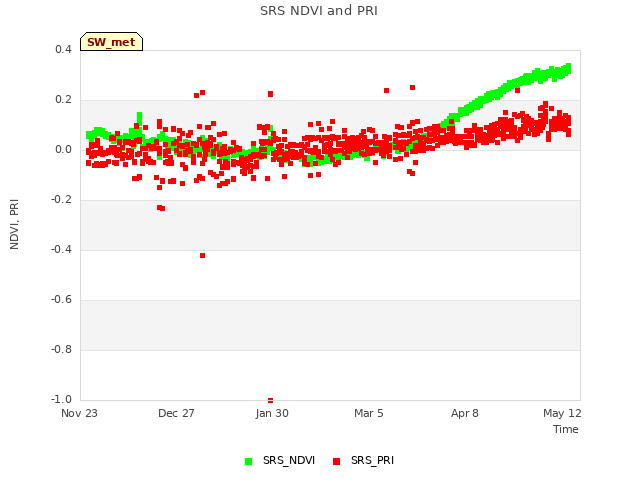Click the May 12 date tick label
Image resolution: width=640 pixels, height=480 pixels.
(562, 413)
